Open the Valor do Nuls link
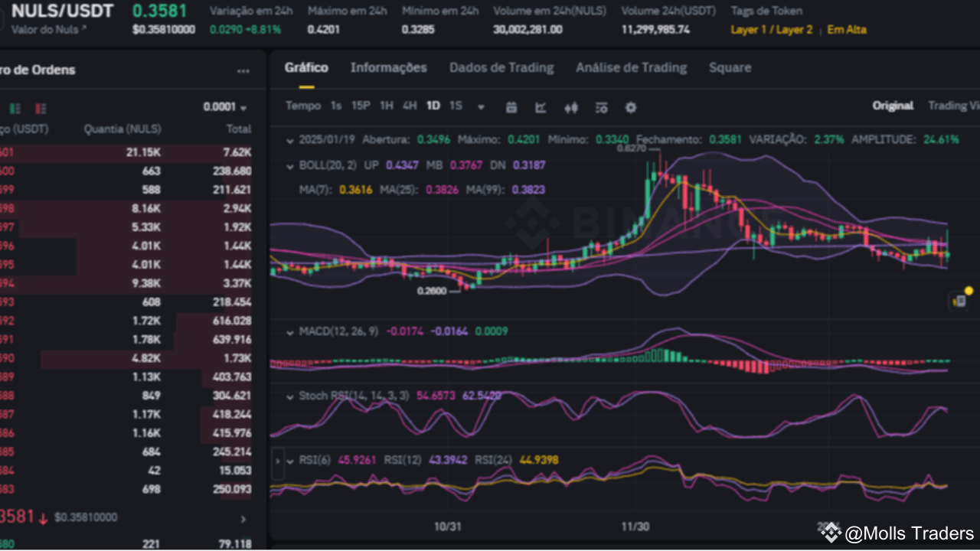 point(49,29)
